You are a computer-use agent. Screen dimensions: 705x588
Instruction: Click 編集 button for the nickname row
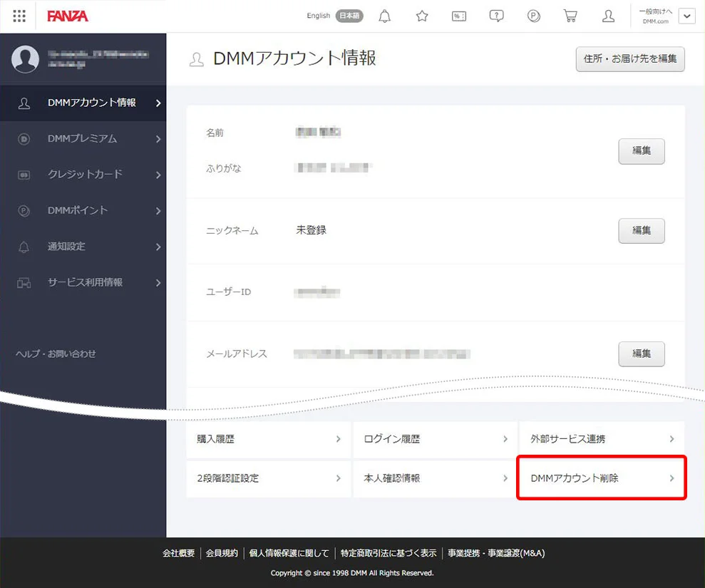coord(641,231)
